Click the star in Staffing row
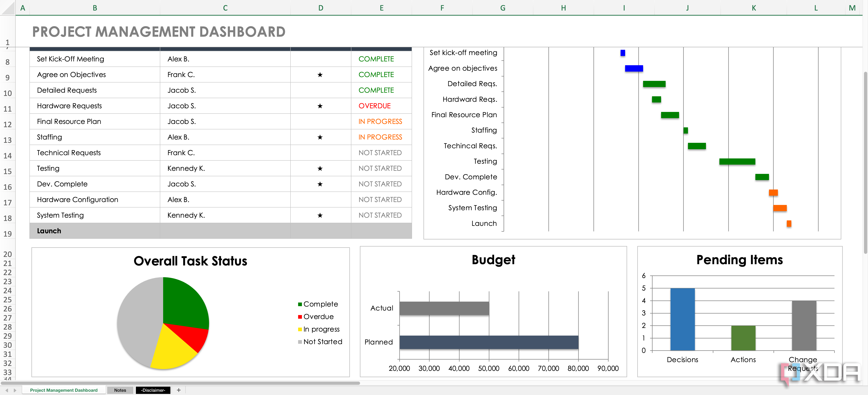 click(x=320, y=137)
